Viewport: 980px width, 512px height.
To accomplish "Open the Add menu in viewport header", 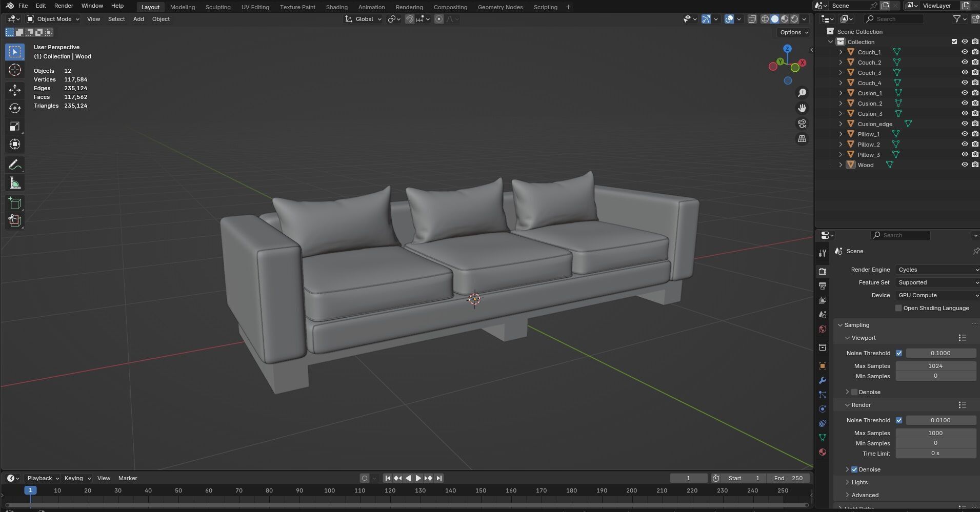I will [x=138, y=19].
